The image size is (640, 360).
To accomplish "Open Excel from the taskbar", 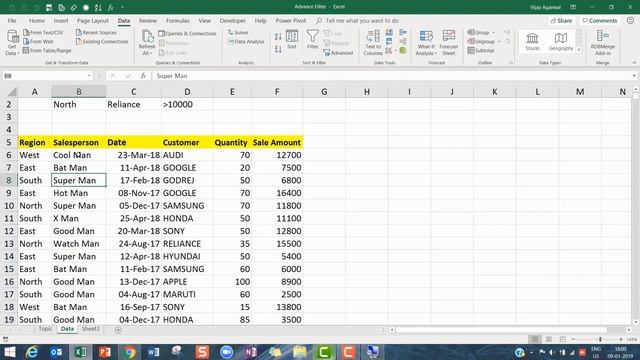I will click(x=80, y=352).
